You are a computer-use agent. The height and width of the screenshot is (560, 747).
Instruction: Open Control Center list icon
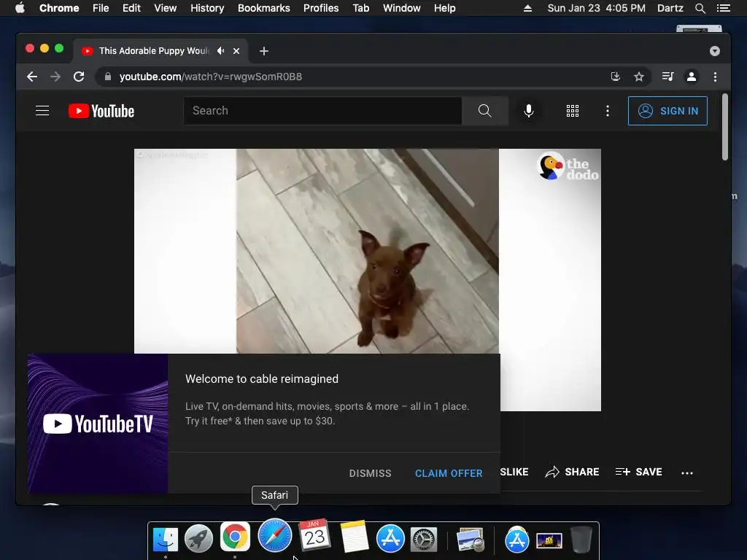[724, 8]
